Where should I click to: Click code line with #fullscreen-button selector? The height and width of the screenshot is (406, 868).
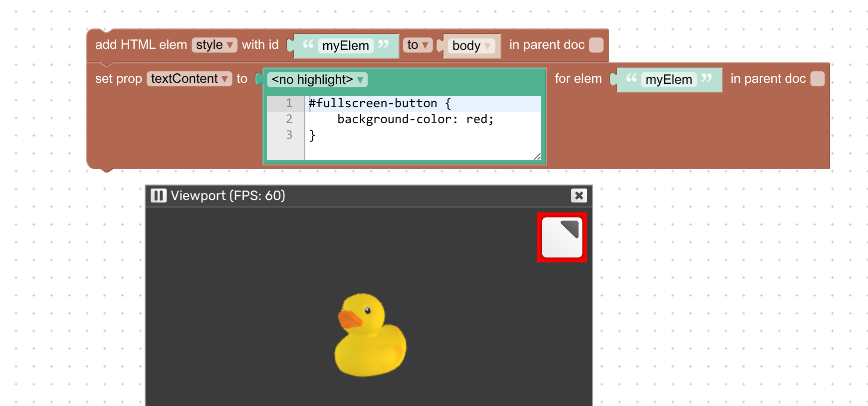click(x=379, y=104)
